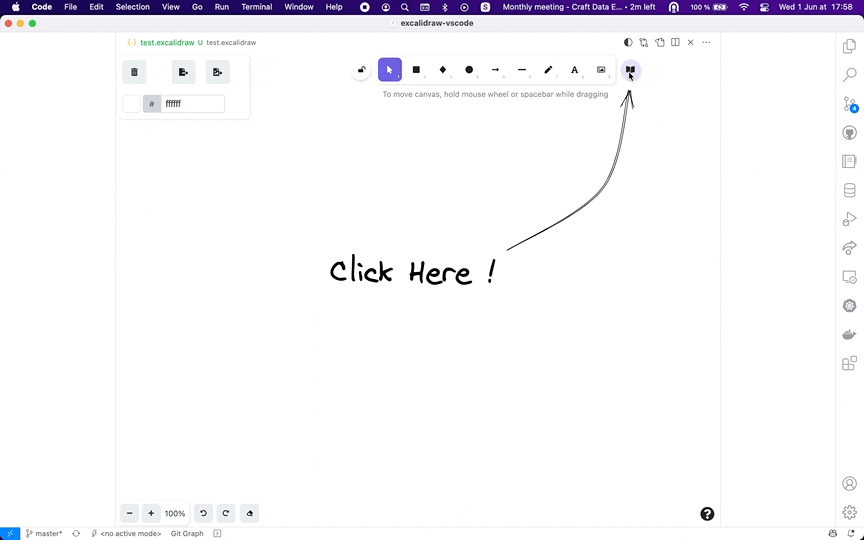Image resolution: width=864 pixels, height=540 pixels.
Task: Open the Live Share arrow icon
Action: [850, 248]
